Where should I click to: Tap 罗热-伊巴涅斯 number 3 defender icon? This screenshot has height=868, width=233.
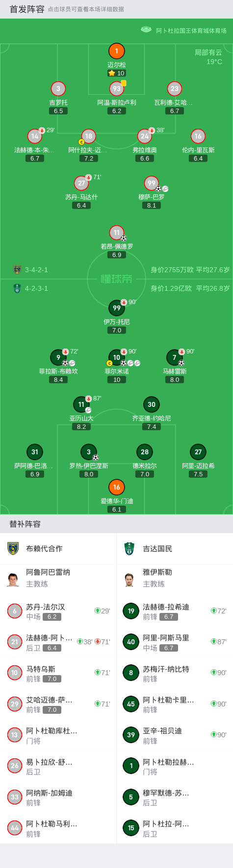tap(89, 452)
